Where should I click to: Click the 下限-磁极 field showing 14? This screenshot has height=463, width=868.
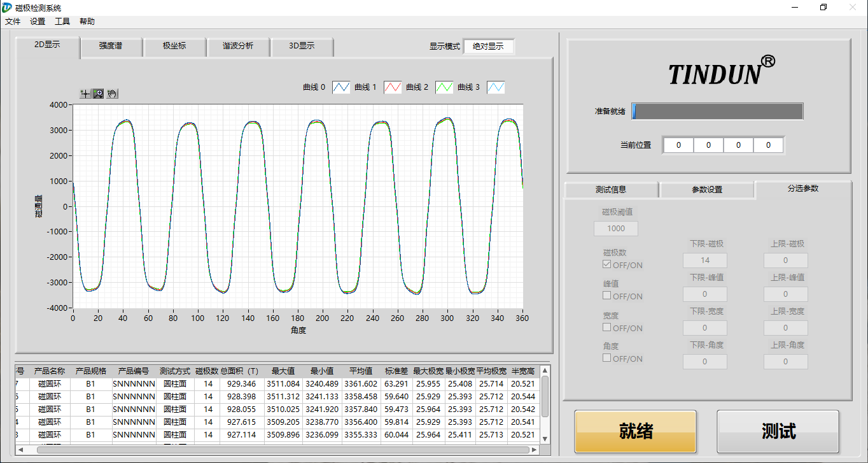[705, 260]
